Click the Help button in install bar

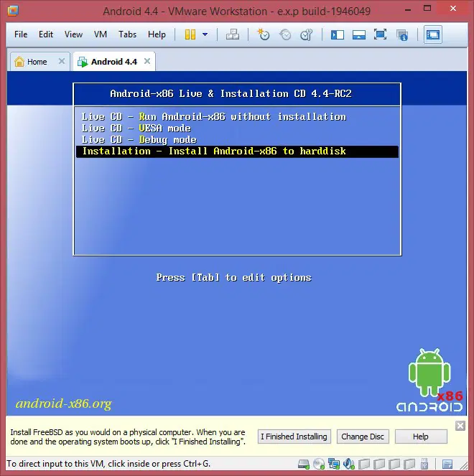point(421,437)
